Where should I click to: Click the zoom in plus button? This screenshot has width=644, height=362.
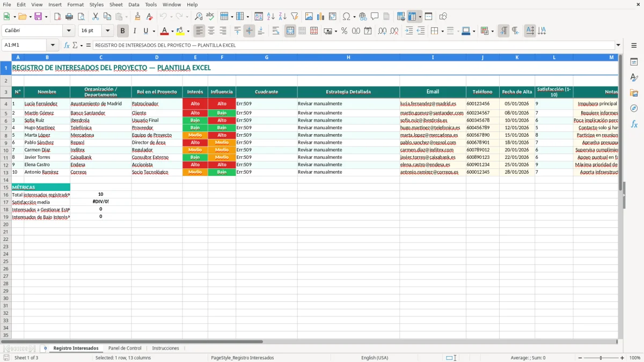[623, 358]
